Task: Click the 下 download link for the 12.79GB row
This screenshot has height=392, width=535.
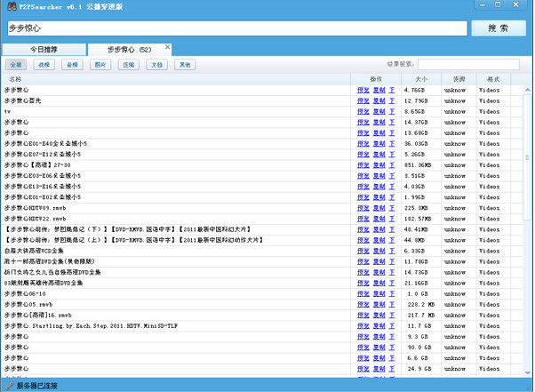Action: click(x=392, y=100)
